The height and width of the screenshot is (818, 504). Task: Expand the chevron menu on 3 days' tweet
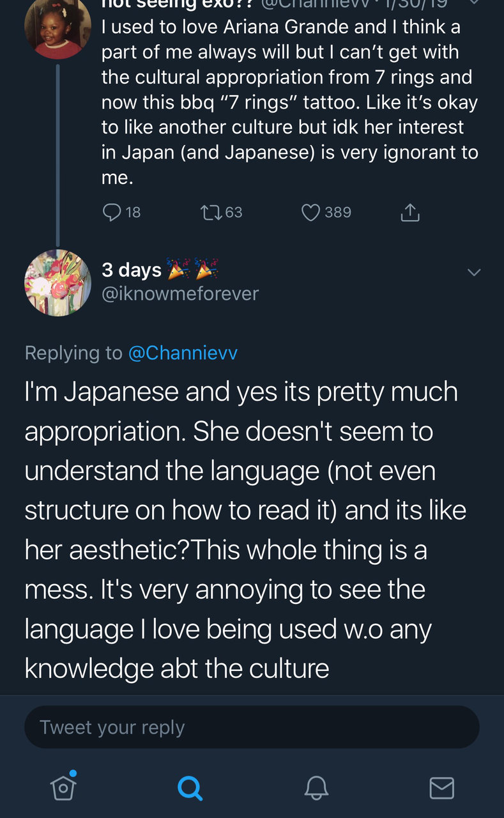tap(474, 272)
